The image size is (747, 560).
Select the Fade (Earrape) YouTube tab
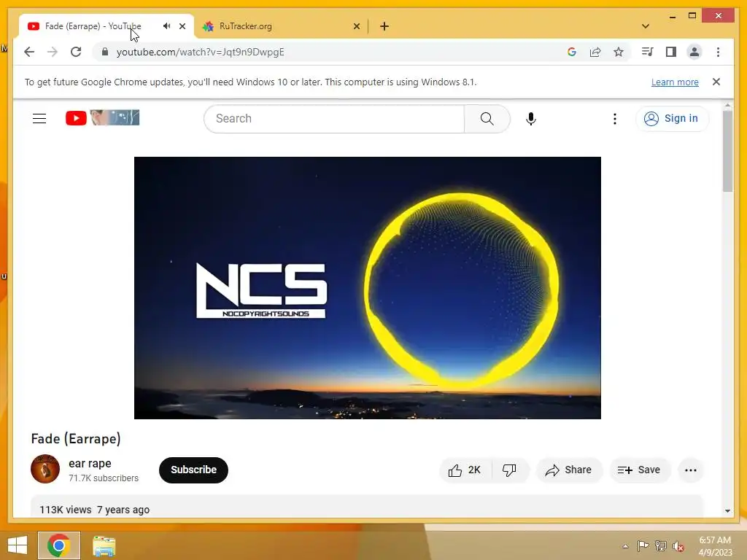[107, 26]
